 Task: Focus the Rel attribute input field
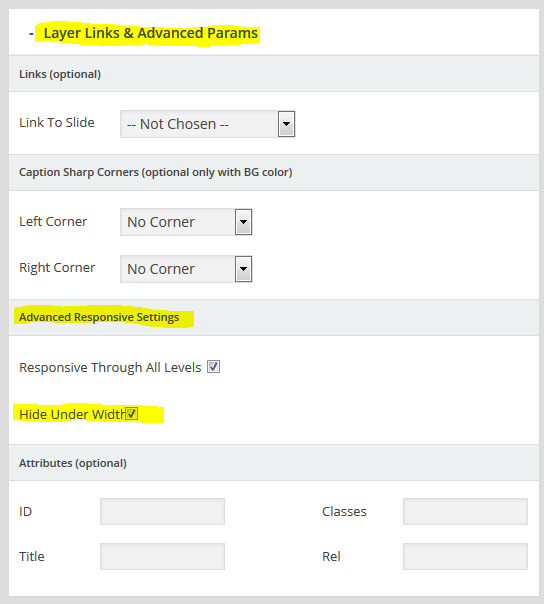pos(465,557)
